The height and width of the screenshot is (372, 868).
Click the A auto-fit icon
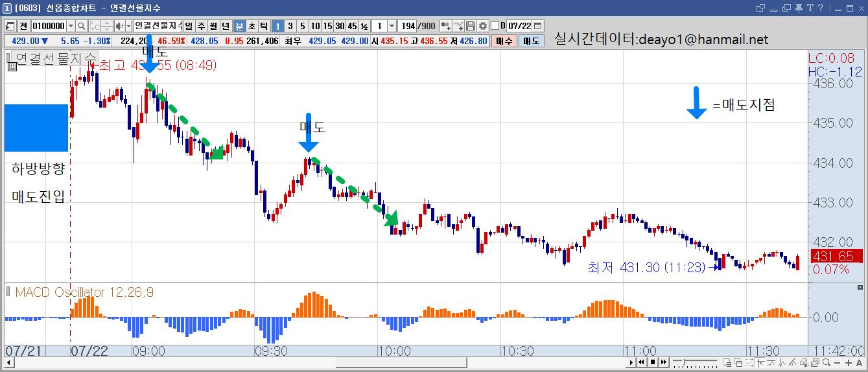pos(860,363)
